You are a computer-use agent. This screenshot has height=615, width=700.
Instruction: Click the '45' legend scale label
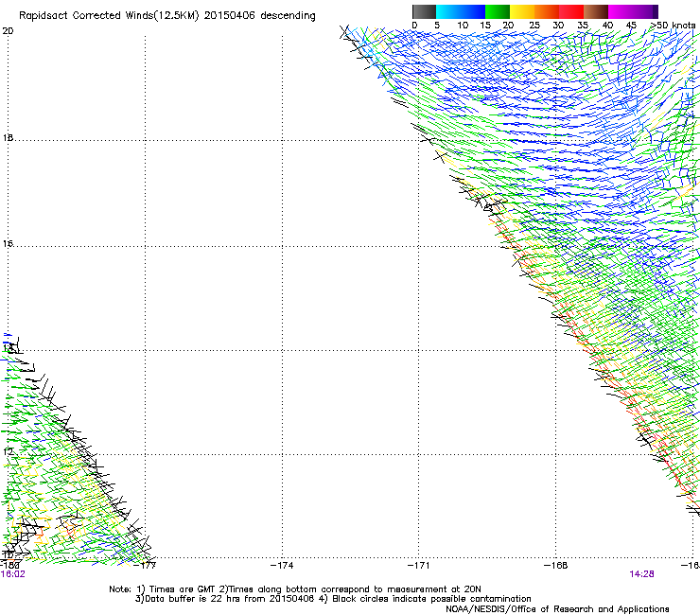(x=631, y=25)
